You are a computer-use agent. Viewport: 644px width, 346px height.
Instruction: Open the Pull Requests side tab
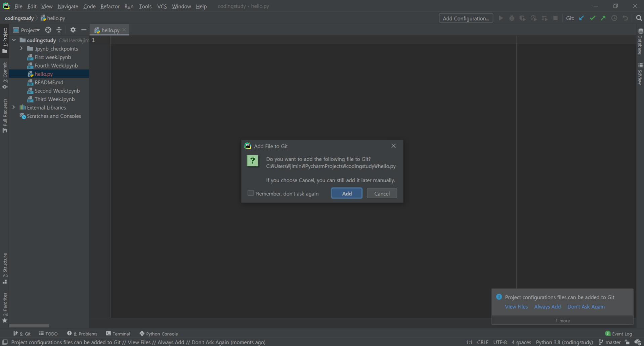[5, 116]
